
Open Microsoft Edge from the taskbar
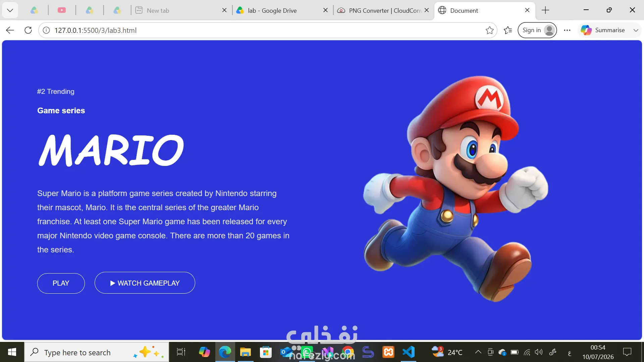coord(225,352)
